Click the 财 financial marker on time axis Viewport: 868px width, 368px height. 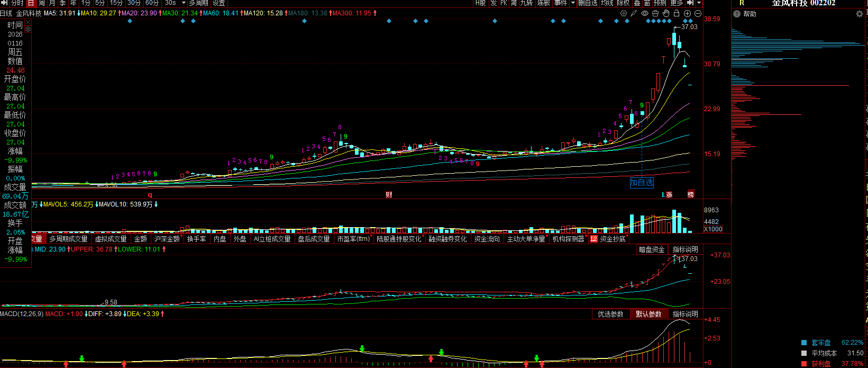coord(389,195)
